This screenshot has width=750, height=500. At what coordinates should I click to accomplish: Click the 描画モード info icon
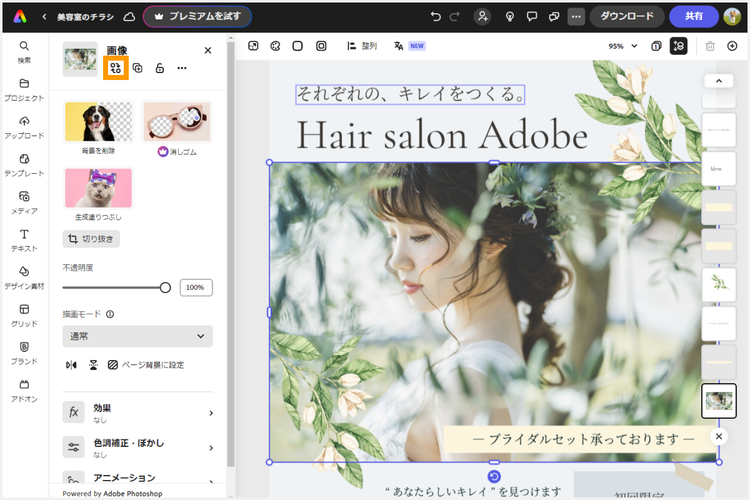click(110, 314)
